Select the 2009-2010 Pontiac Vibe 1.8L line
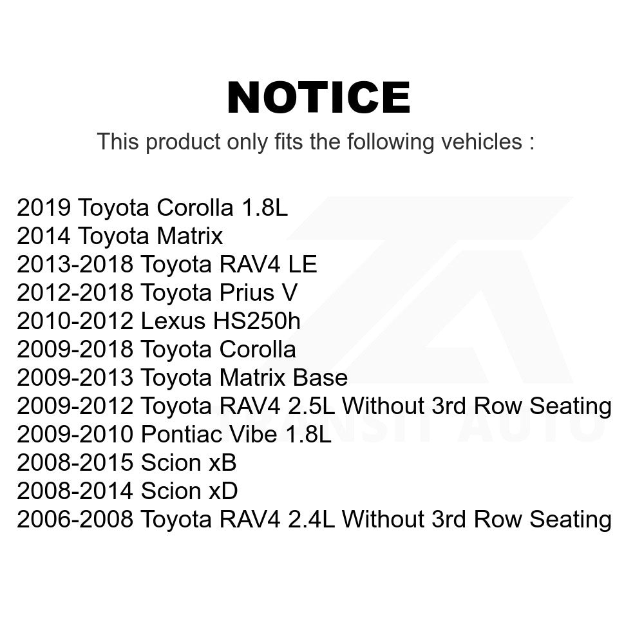 point(174,434)
